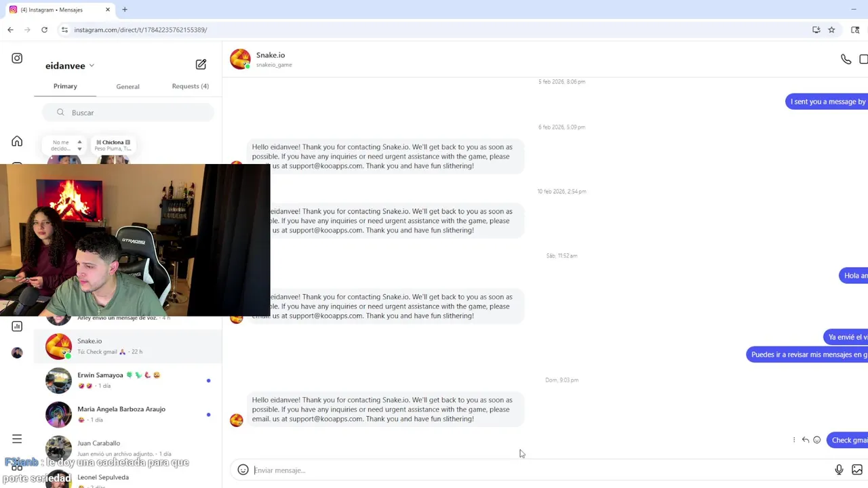Open the Chiclona note bubble

[x=113, y=145]
